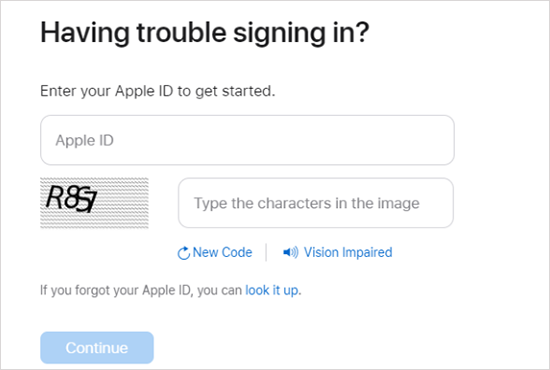The height and width of the screenshot is (370, 550).
Task: Request a New Code text link
Action: [222, 252]
